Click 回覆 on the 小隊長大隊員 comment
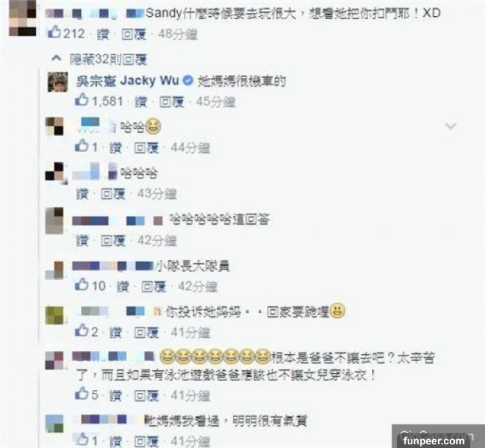The image size is (485, 448). point(154,286)
